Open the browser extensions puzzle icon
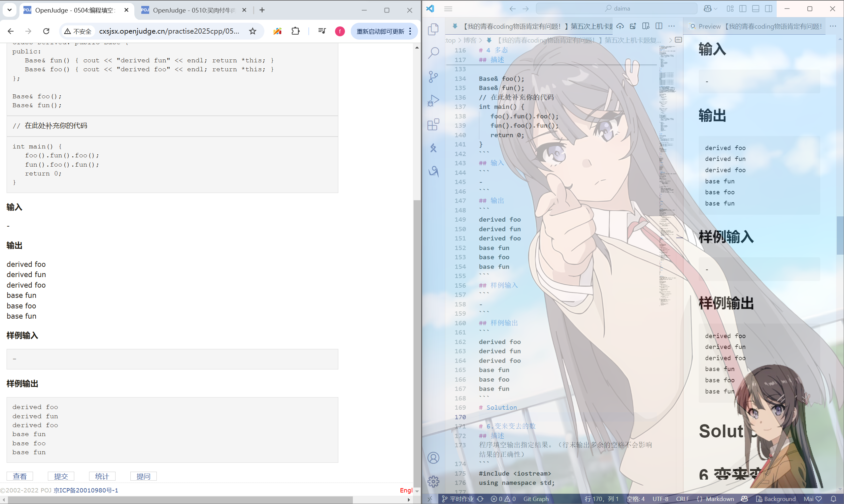Screen dimensions: 844x504 pyautogui.click(x=295, y=31)
